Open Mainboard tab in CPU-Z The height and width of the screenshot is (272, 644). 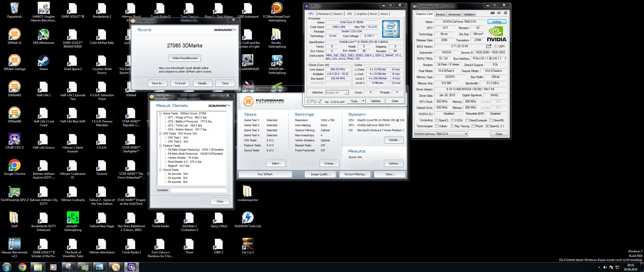pos(324,14)
